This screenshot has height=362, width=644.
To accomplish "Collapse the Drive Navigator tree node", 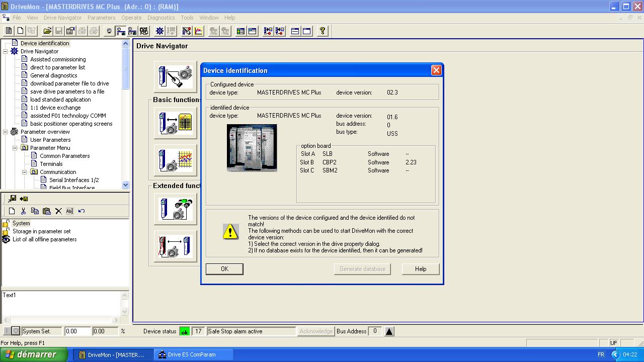I will point(6,51).
